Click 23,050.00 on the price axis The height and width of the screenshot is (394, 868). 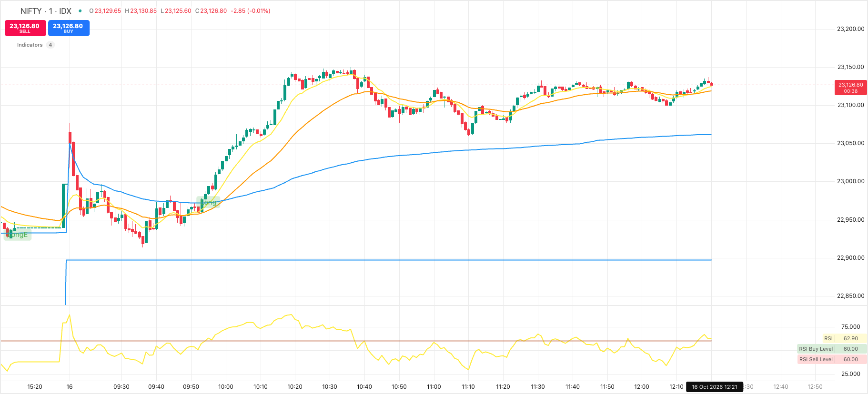point(850,143)
